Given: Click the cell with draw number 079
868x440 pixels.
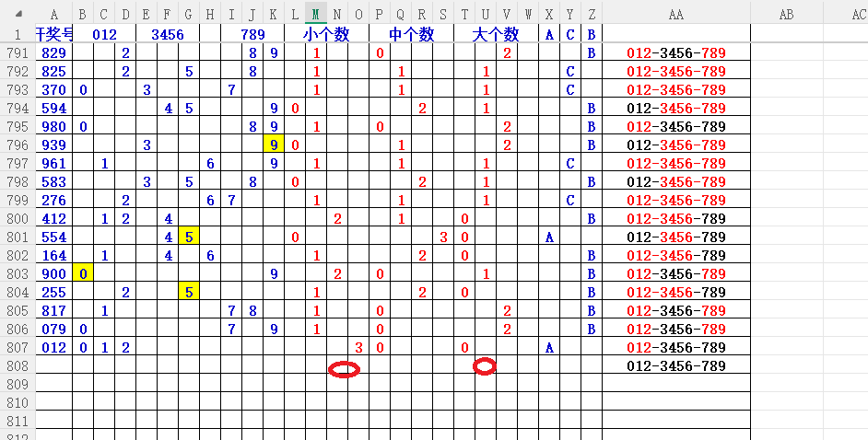Looking at the screenshot, I should tap(53, 330).
